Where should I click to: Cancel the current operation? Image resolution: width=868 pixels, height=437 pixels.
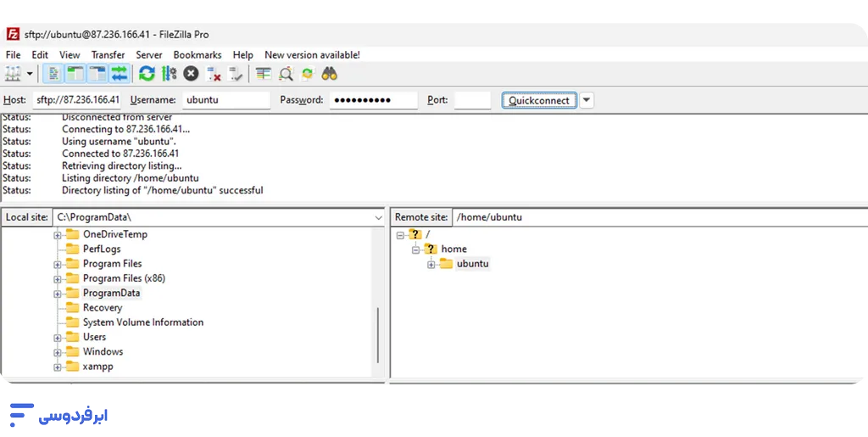point(192,74)
